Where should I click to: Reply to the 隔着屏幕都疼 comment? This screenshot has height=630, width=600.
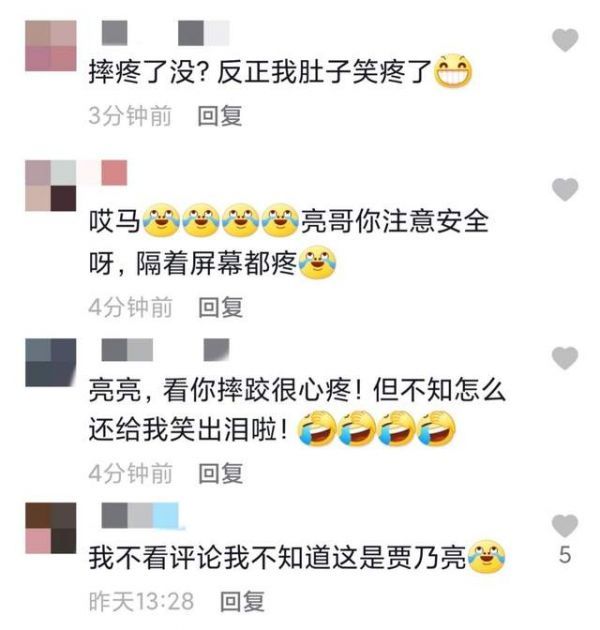pos(221,307)
